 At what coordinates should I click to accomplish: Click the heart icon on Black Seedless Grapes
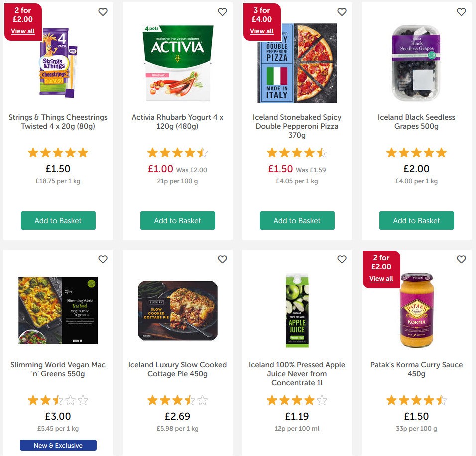pos(461,11)
